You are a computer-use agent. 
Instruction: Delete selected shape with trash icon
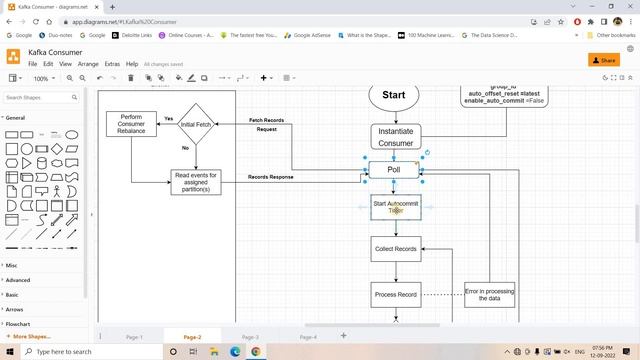131,78
